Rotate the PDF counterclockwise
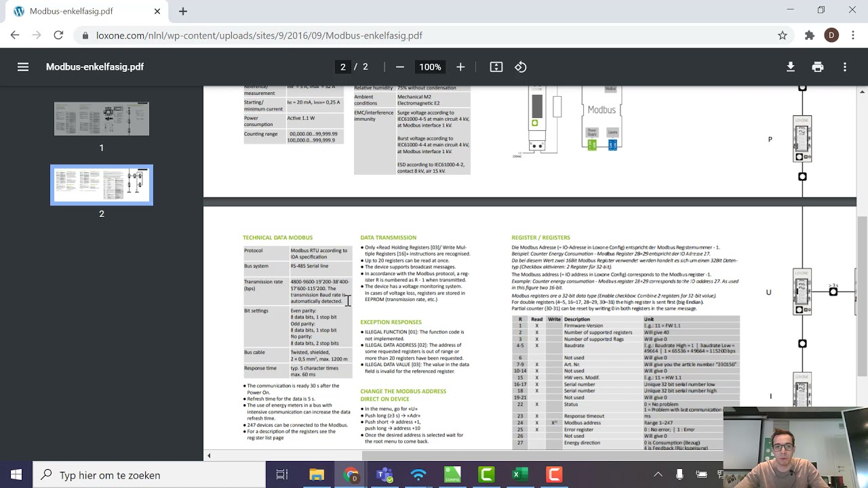Image resolution: width=868 pixels, height=488 pixels. pyautogui.click(x=521, y=66)
